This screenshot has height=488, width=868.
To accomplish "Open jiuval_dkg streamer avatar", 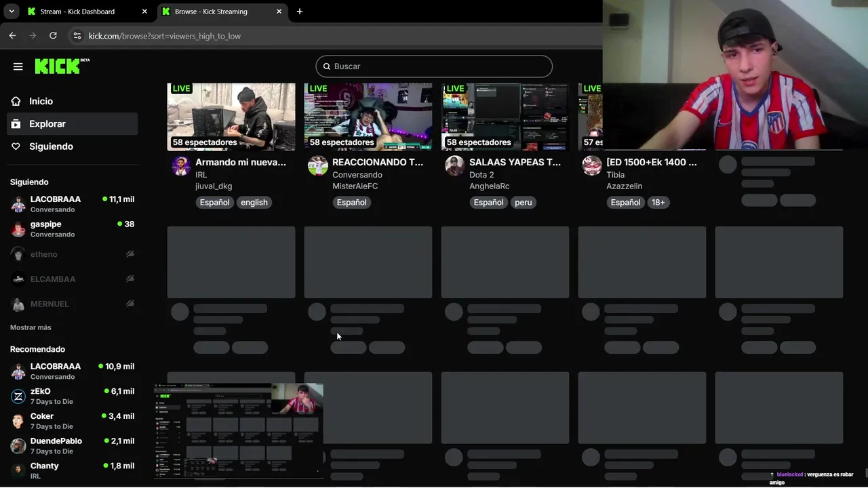I will coord(181,166).
